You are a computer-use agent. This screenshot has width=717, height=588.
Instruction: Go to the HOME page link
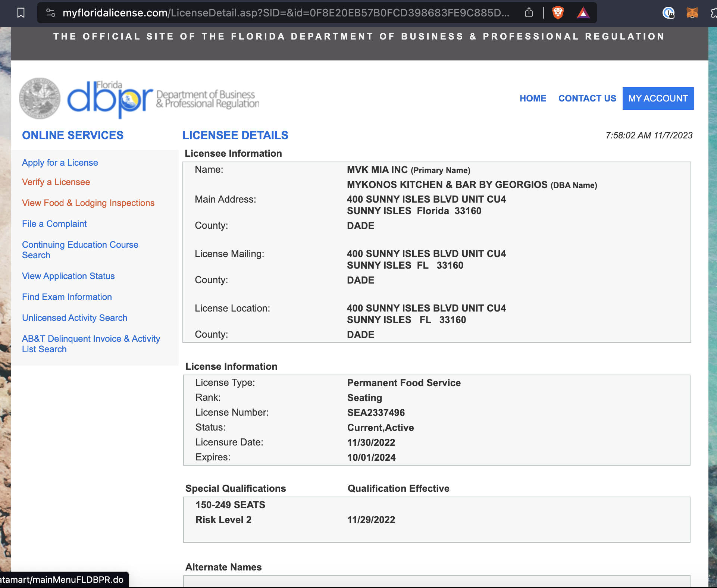(x=533, y=98)
